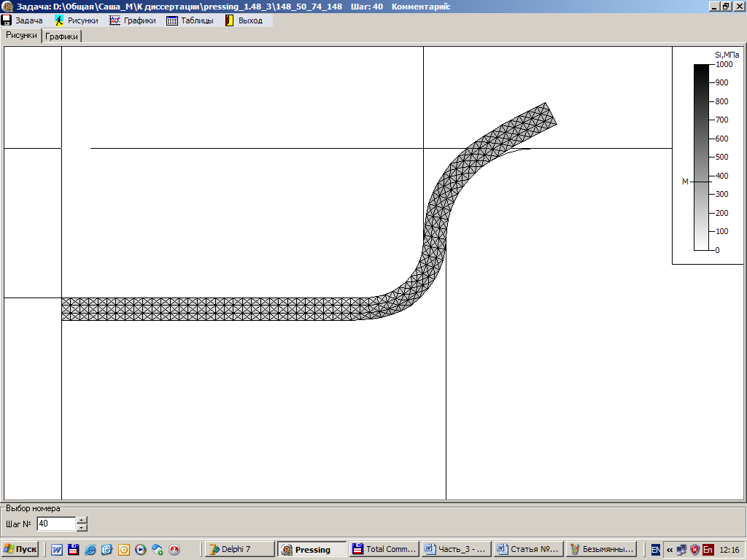Open the Пуск start button

tap(20, 549)
